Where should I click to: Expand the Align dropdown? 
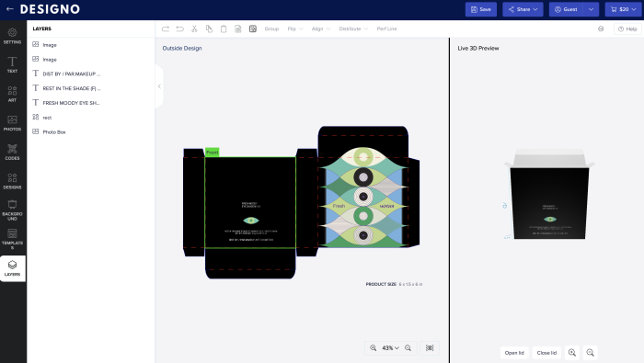[321, 28]
